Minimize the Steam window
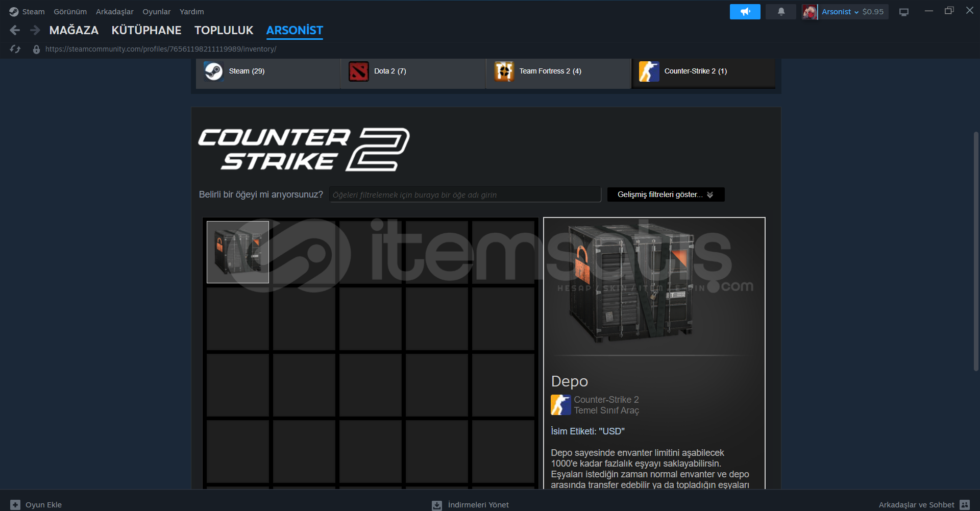Screen dimensions: 980x511 (929, 11)
